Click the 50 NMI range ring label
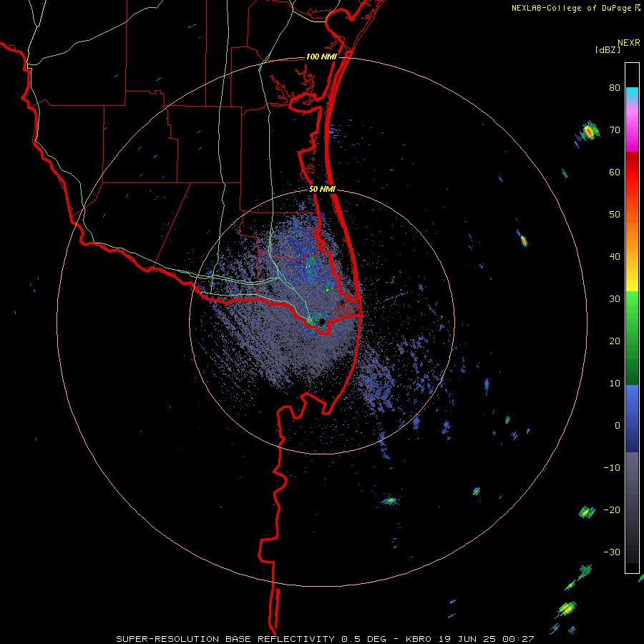The width and height of the screenshot is (644, 644). [x=323, y=190]
